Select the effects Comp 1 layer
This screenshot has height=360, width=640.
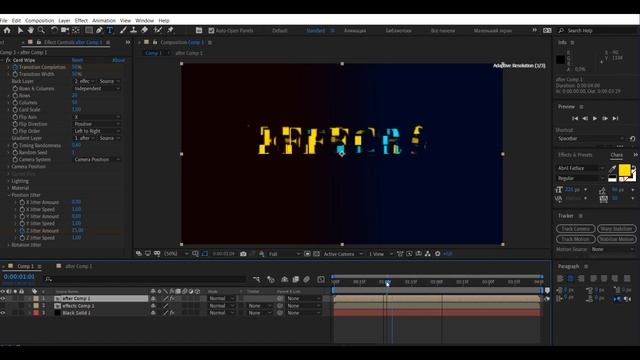pos(78,306)
